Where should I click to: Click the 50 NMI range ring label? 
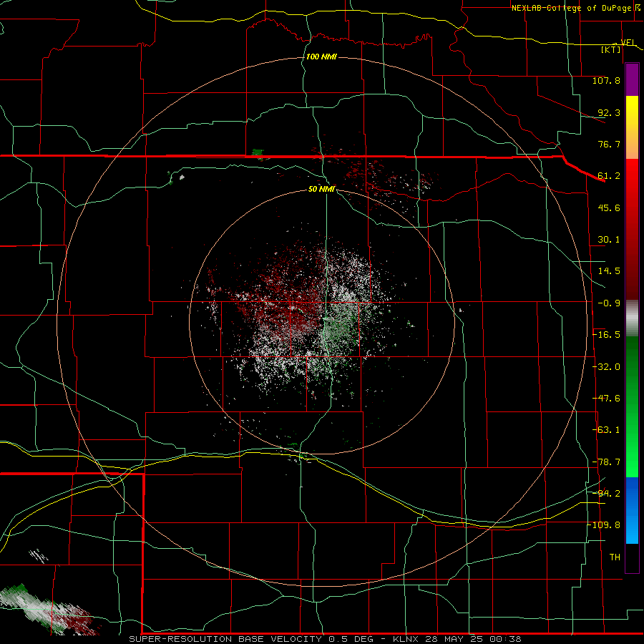(x=321, y=189)
